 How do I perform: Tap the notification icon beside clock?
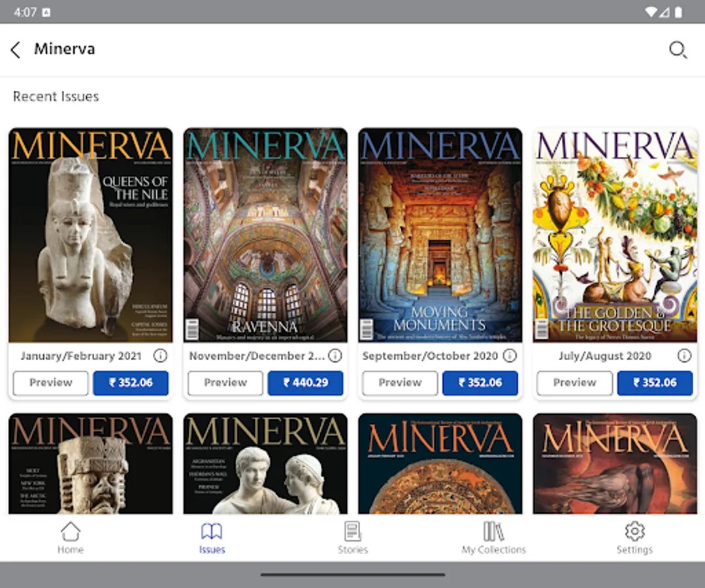(46, 12)
